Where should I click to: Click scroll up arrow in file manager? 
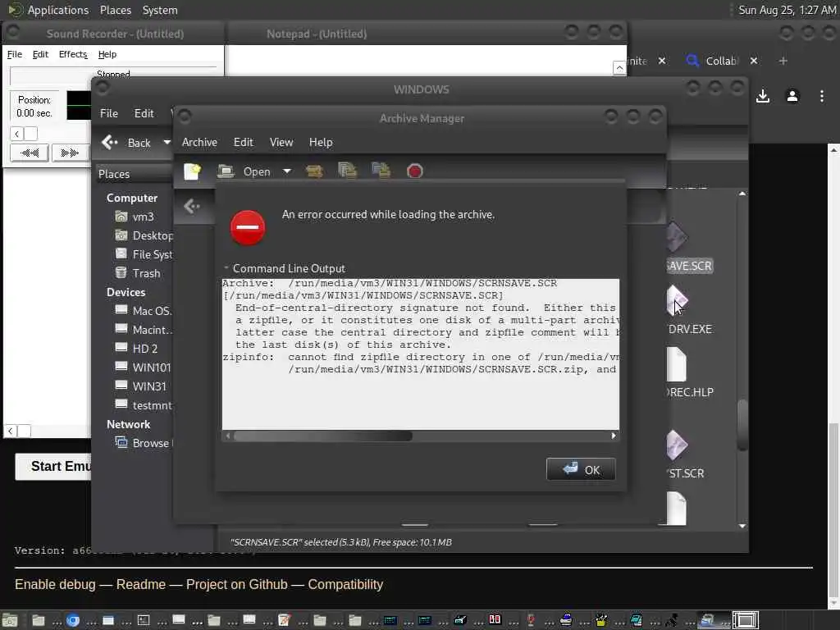(x=742, y=194)
